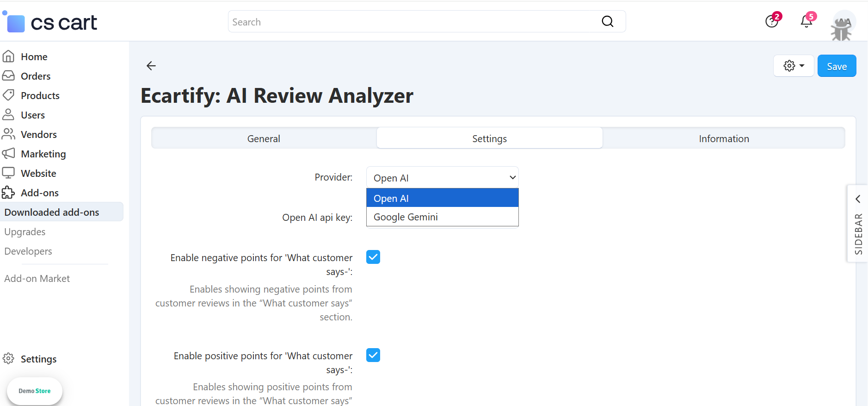Choose Open AI in the provider dropdown
The width and height of the screenshot is (868, 406).
[442, 199]
